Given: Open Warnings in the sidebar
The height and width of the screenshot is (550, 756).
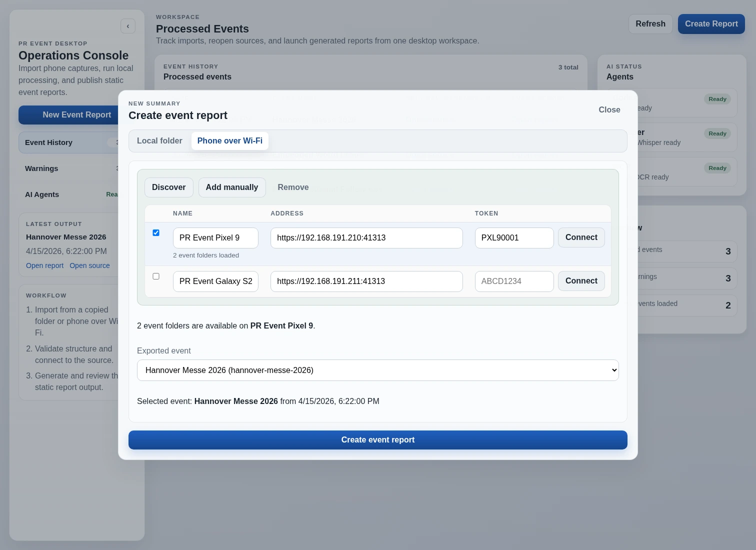Looking at the screenshot, I should (x=68, y=168).
